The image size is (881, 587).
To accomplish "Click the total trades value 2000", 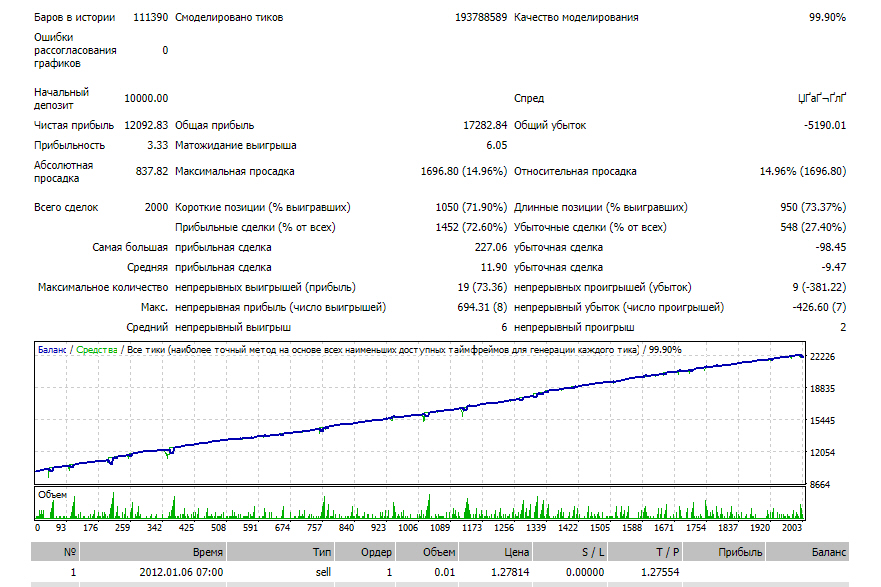I will [156, 207].
